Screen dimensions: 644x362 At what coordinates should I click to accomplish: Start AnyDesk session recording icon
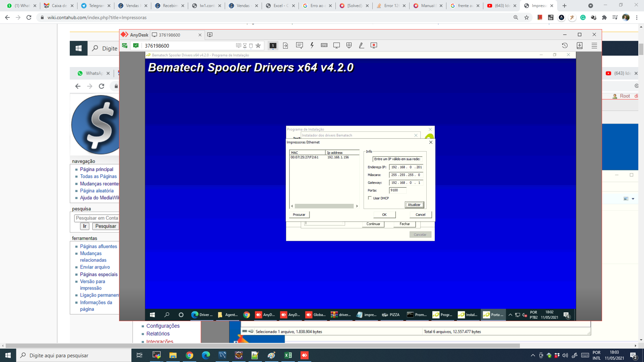(x=374, y=46)
